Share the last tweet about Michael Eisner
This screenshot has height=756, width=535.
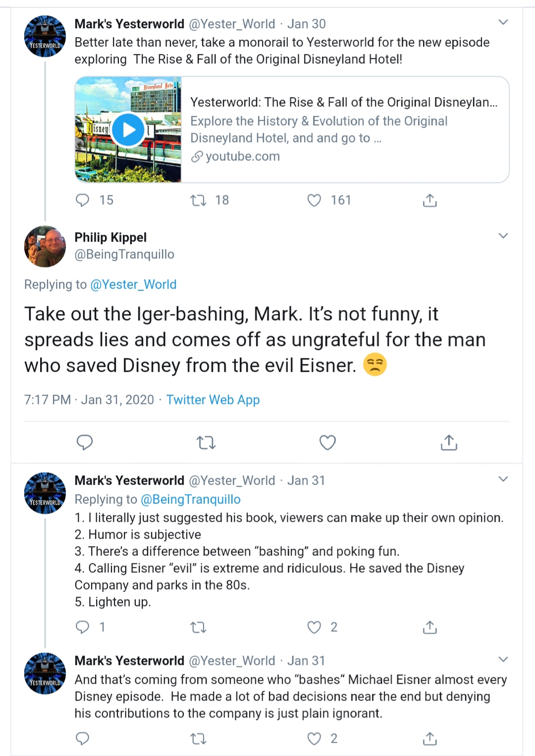pyautogui.click(x=430, y=739)
